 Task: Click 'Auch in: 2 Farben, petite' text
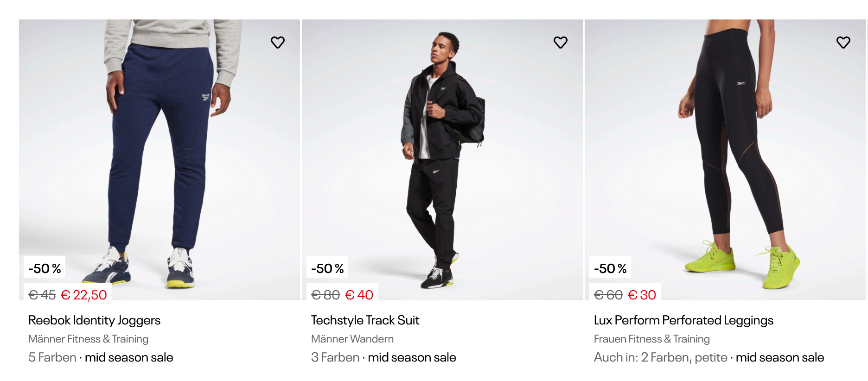pyautogui.click(x=660, y=357)
